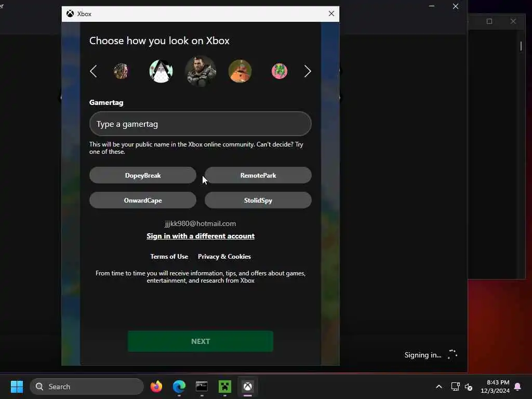Open Sign in with a different account
The image size is (532, 399).
pos(201,236)
